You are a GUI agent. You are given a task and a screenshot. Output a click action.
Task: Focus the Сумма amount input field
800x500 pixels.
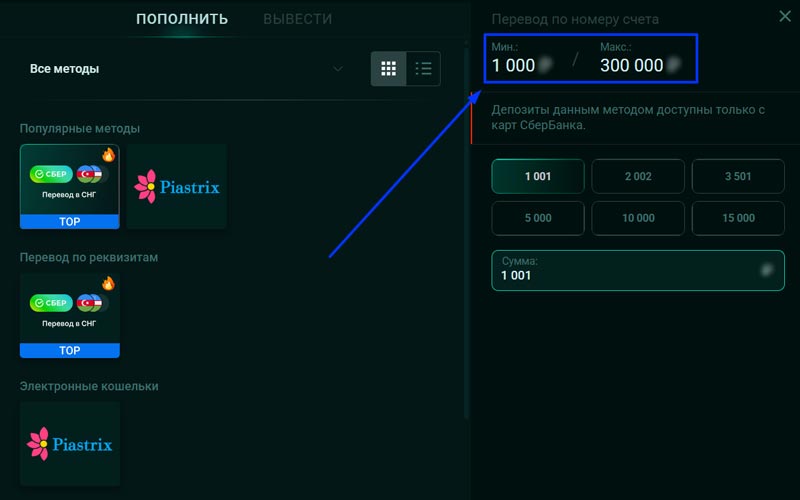[x=638, y=270]
